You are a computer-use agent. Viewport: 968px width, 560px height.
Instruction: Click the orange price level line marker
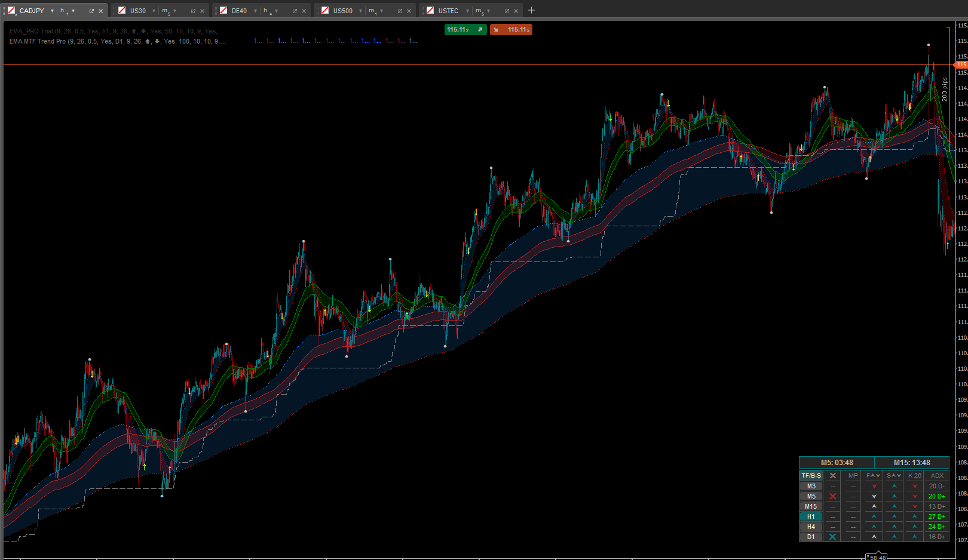(961, 64)
